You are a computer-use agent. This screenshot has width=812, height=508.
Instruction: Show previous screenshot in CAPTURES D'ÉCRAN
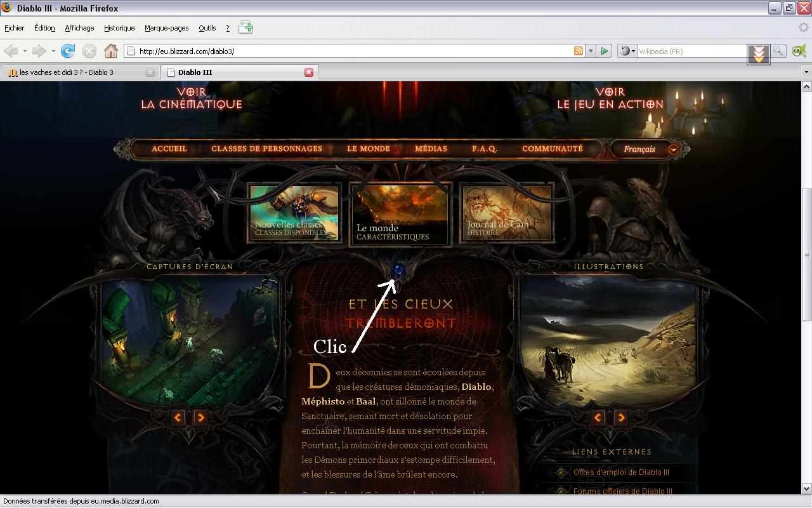point(178,417)
